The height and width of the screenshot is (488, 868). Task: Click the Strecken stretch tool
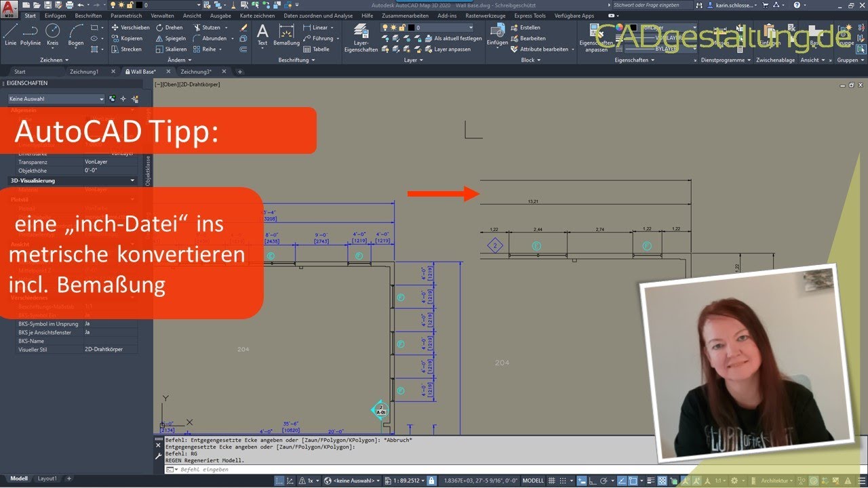pyautogui.click(x=127, y=49)
